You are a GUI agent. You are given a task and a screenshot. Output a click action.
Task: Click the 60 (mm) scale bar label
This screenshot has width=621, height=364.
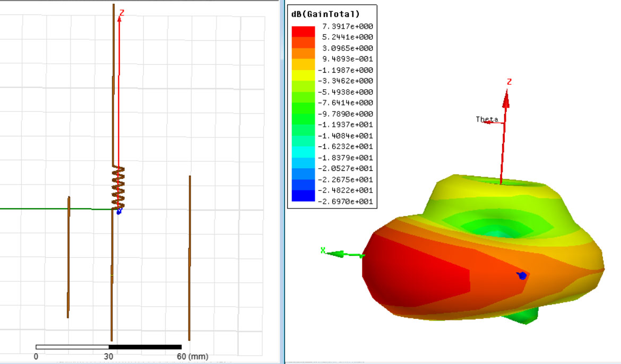pos(192,356)
